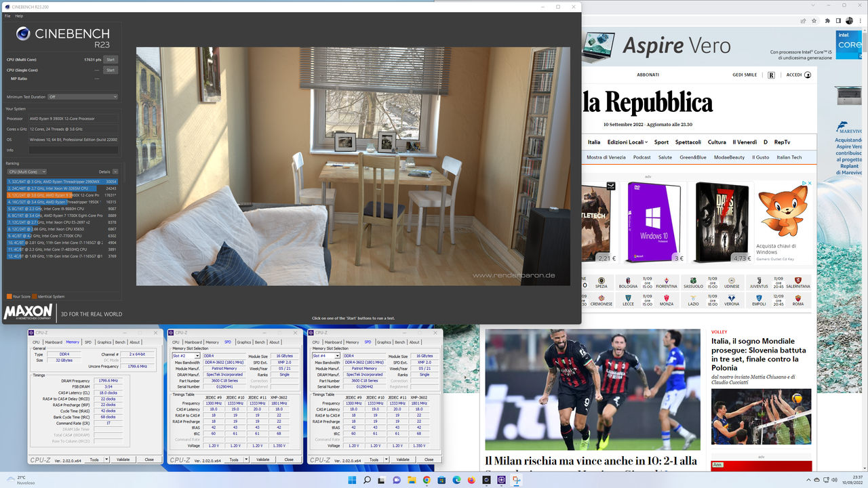Viewport: 868px width, 488px height.
Task: Open Slot #2 memory slot dropdown
Action: (x=186, y=356)
